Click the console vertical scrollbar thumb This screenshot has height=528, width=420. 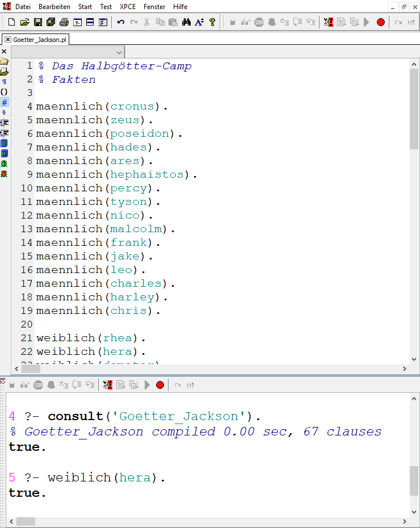pos(414,481)
